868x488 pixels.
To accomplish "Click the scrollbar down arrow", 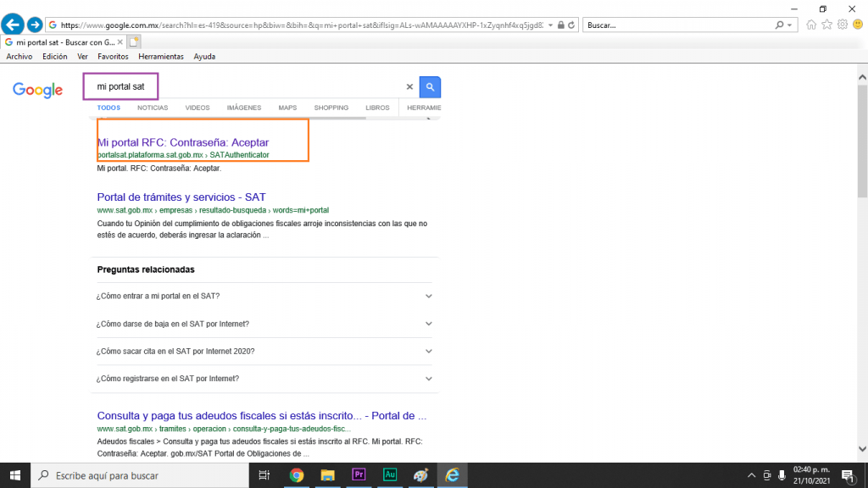I will (x=862, y=449).
